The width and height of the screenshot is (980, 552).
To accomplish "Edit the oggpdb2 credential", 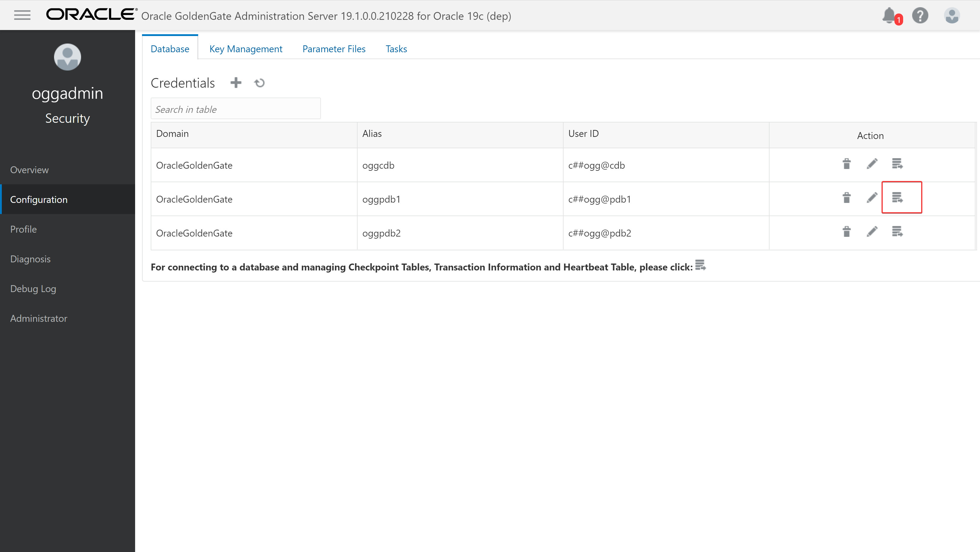I will pos(872,232).
